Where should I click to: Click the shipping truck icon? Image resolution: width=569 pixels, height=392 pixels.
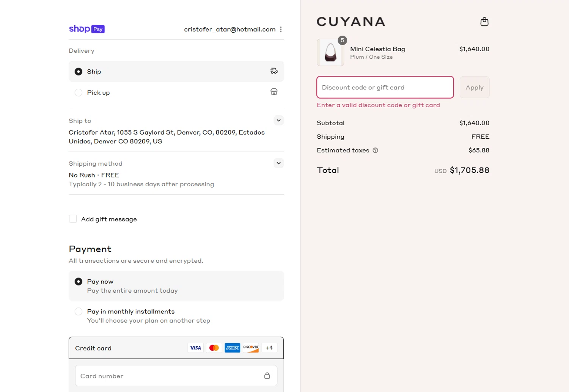pos(274,71)
